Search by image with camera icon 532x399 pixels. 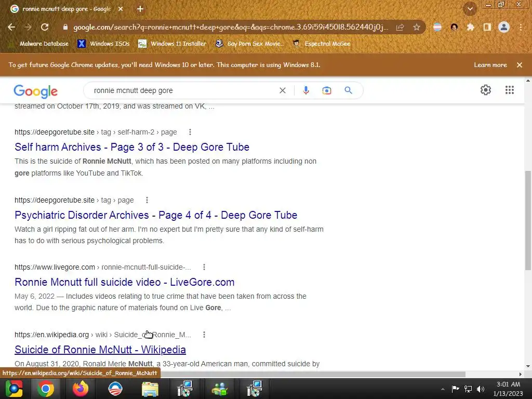pyautogui.click(x=327, y=90)
